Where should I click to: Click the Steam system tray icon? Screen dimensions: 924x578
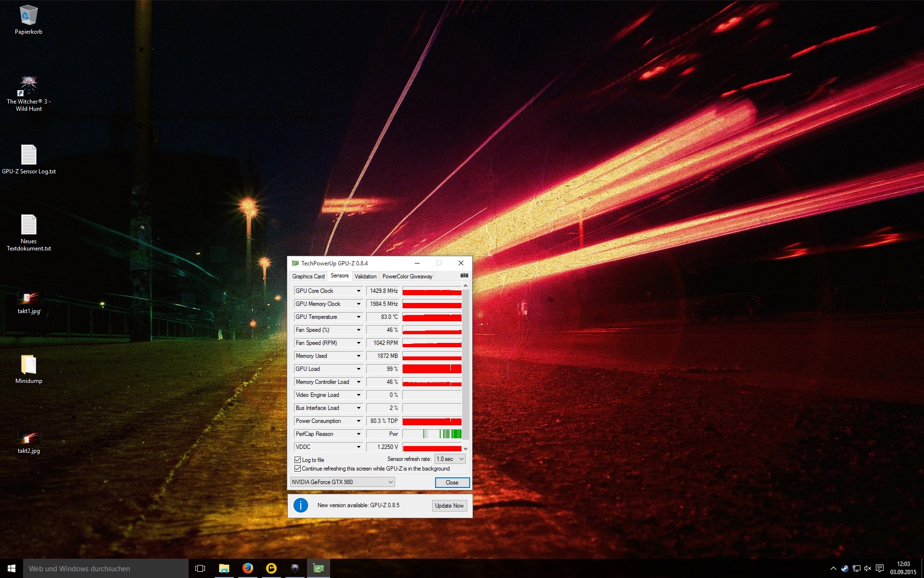click(845, 568)
